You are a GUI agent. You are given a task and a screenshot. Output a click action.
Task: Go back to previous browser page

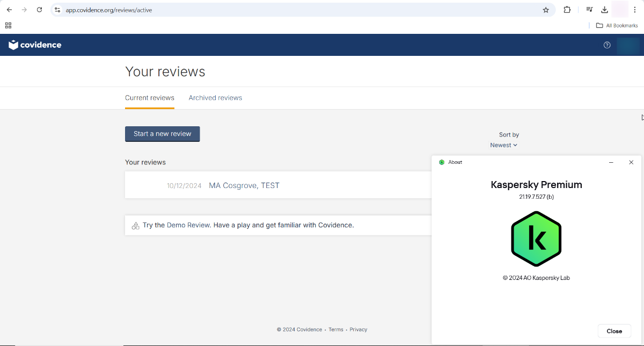[x=9, y=10]
